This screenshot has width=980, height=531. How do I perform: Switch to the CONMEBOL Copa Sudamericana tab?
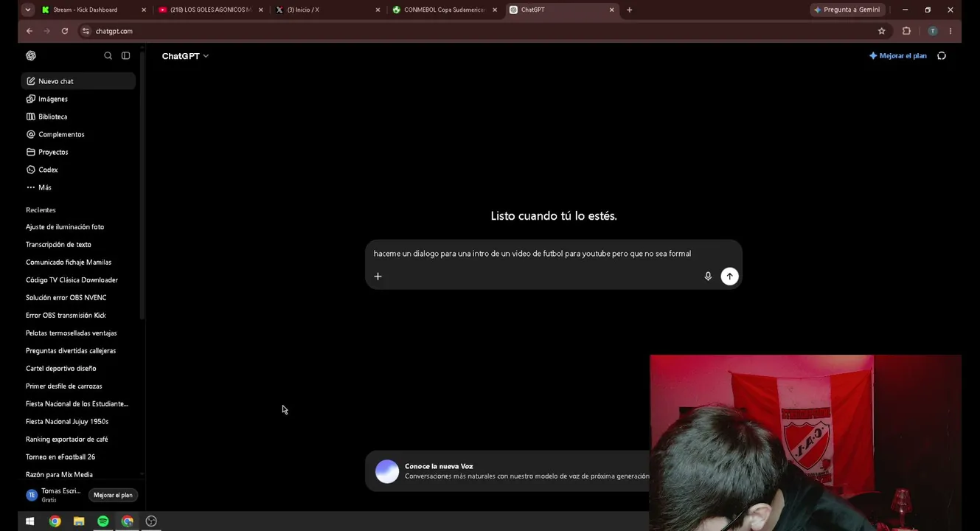coord(444,10)
